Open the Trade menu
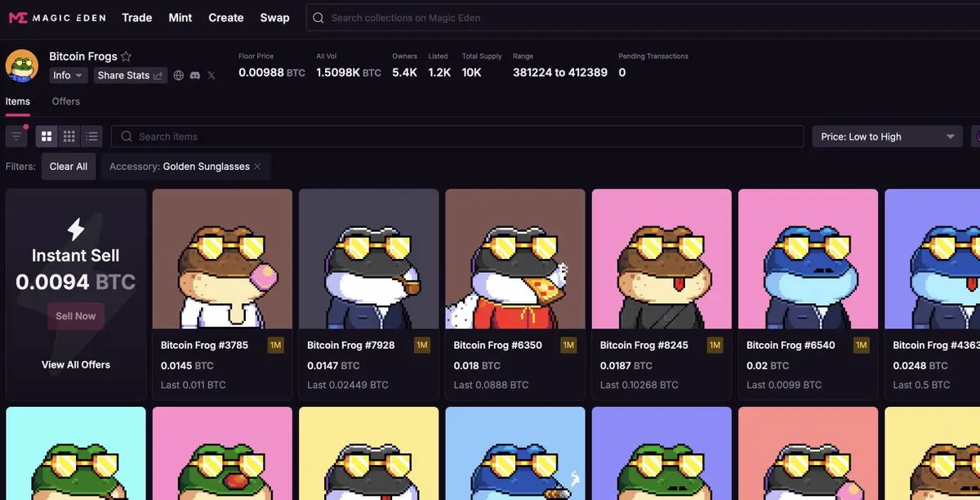Image resolution: width=980 pixels, height=500 pixels. coord(137,17)
